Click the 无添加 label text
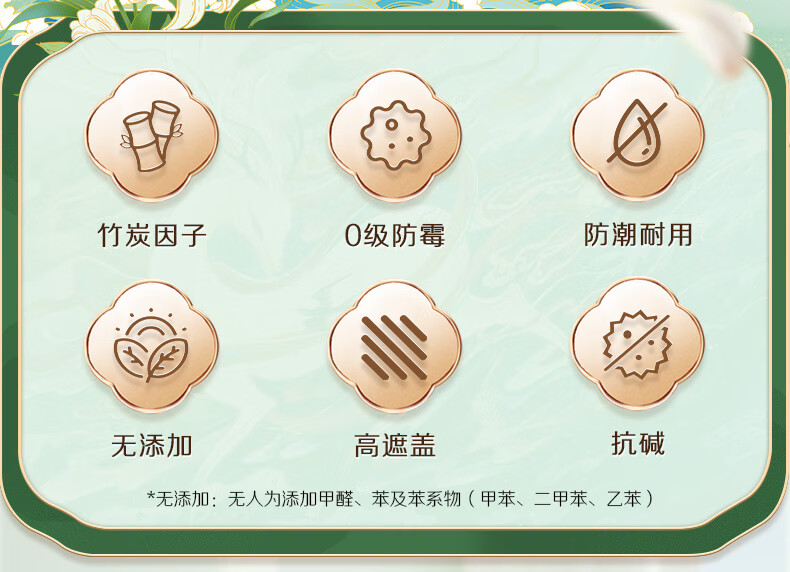The width and height of the screenshot is (790, 572). click(x=152, y=446)
